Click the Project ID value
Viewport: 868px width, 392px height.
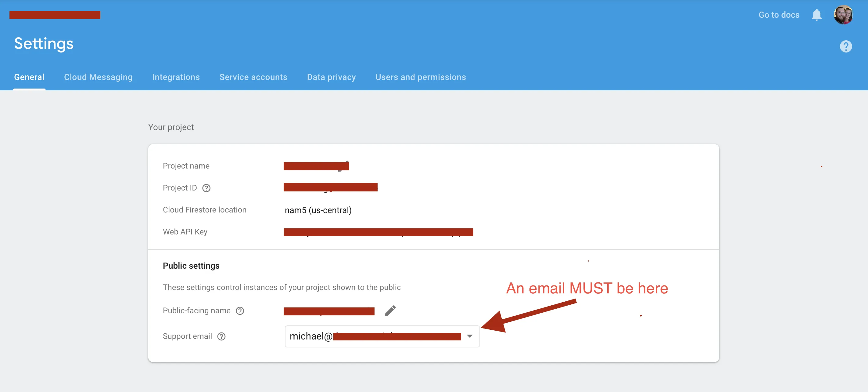330,187
